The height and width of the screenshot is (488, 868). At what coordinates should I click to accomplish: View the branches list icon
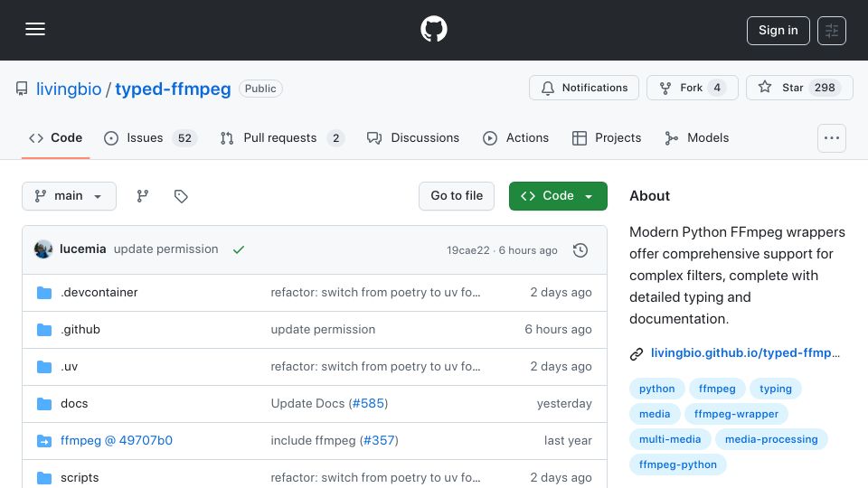[x=143, y=196]
